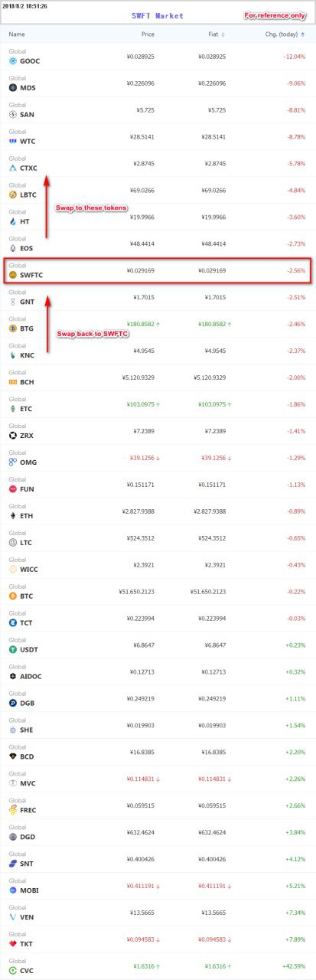Click the EOS token icon

point(13,249)
